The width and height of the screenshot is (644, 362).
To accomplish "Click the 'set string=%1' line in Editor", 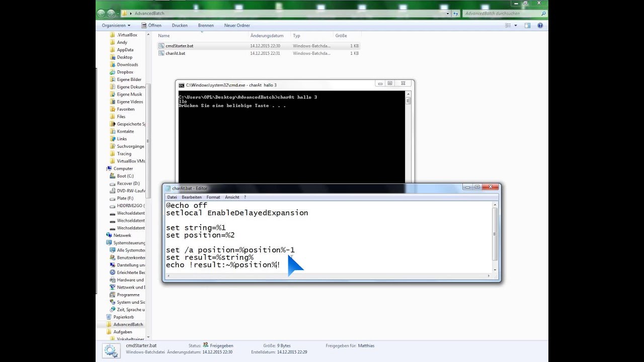I will pos(196,228).
